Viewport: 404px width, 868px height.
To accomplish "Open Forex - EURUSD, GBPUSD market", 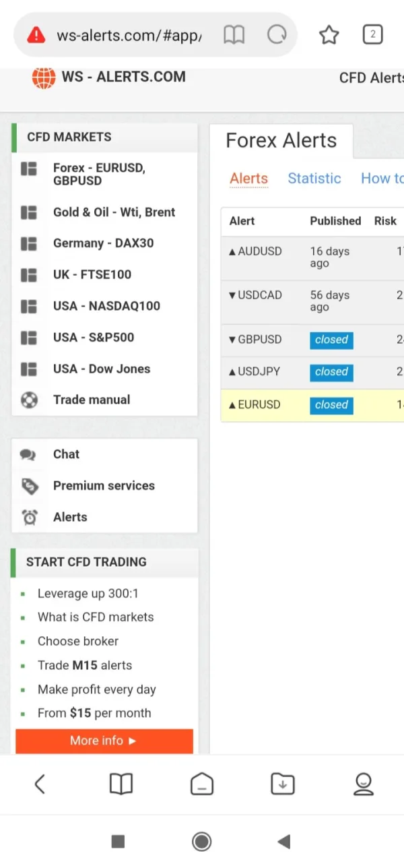I will tap(99, 175).
